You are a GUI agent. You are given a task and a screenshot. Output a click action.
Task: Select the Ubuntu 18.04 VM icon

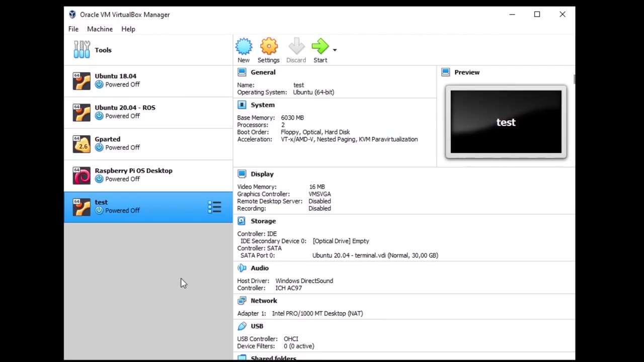(82, 81)
